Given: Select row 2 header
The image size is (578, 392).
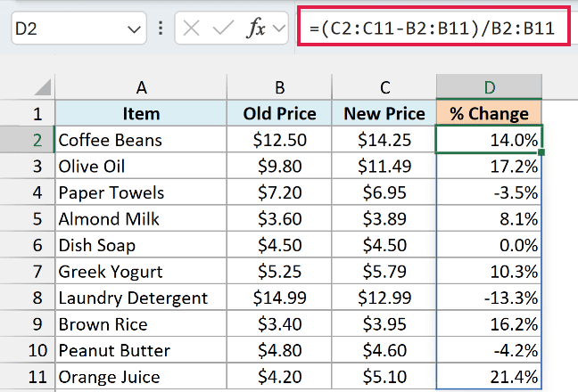Looking at the screenshot, I should click(28, 140).
